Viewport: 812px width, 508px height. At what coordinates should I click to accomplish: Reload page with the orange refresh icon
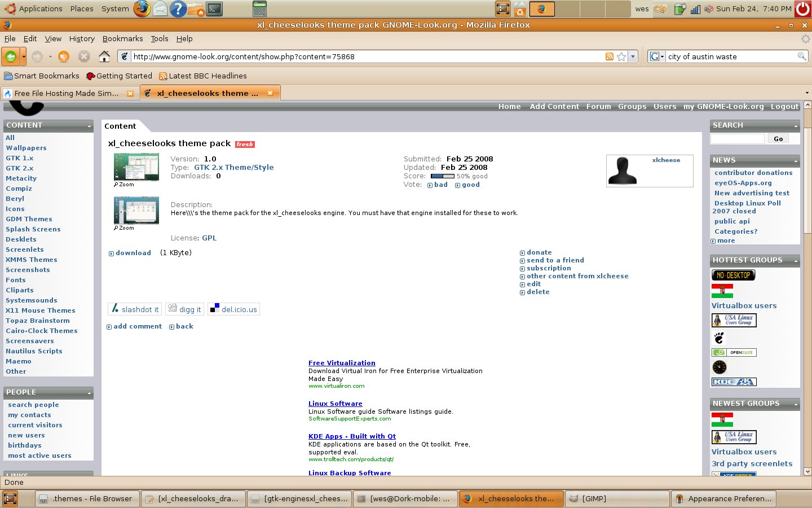coord(64,56)
